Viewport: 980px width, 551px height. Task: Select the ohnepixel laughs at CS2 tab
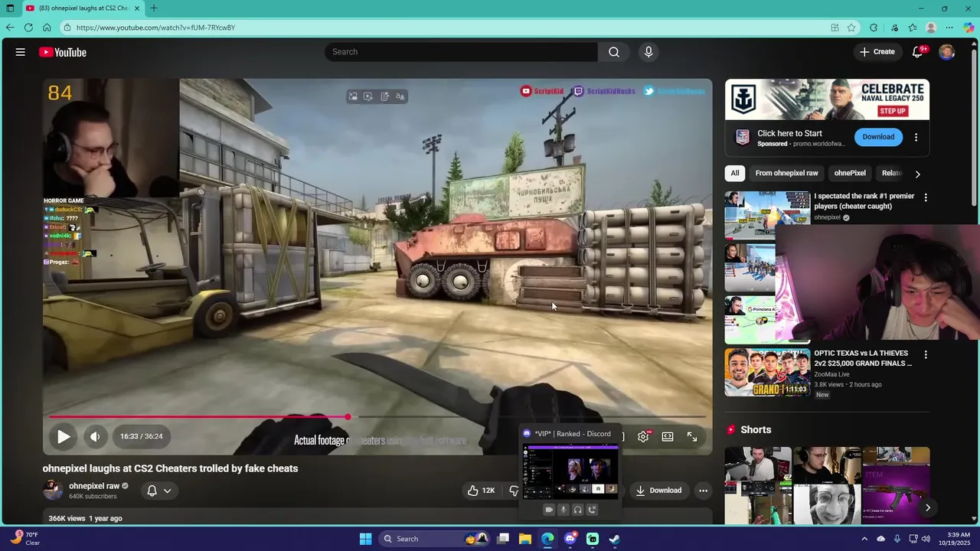[x=82, y=8]
